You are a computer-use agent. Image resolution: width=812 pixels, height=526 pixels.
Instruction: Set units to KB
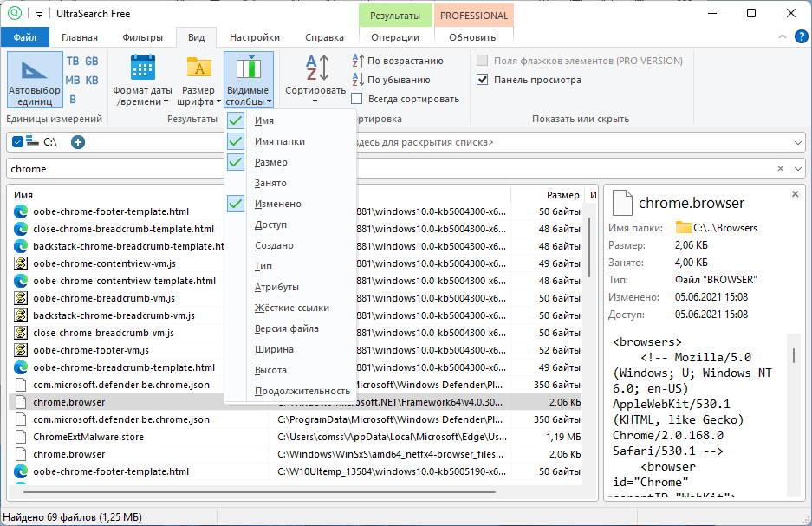click(x=92, y=81)
